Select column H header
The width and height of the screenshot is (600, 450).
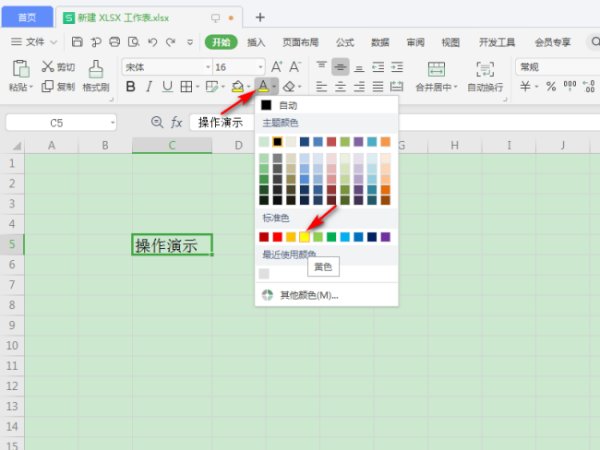pyautogui.click(x=455, y=145)
